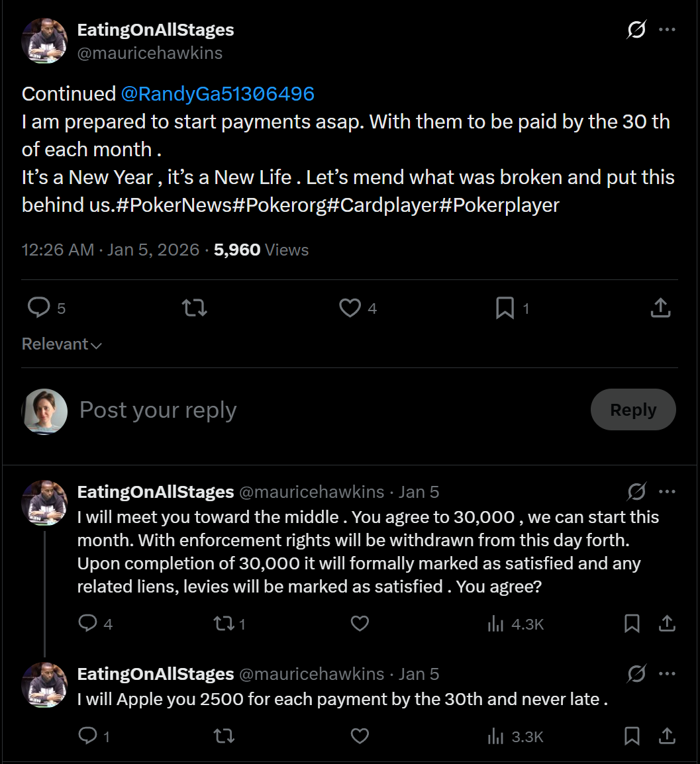Like the reply about meeting toward the middle
The width and height of the screenshot is (700, 764).
click(x=360, y=623)
